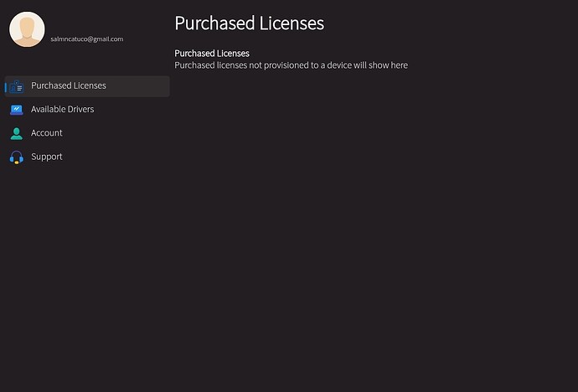Screen dimensions: 578x392
Task: Click the 'gmail.com' part of the email
Action: (109, 39)
